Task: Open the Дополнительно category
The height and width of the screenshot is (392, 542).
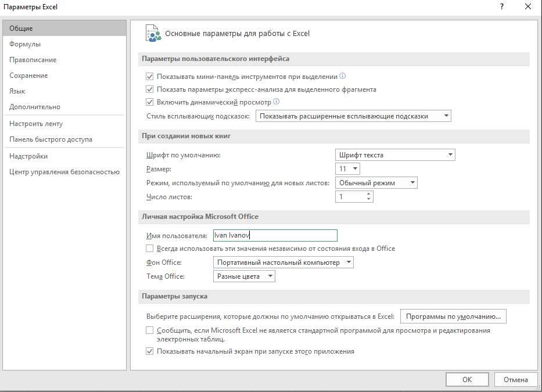Action: tap(64, 107)
